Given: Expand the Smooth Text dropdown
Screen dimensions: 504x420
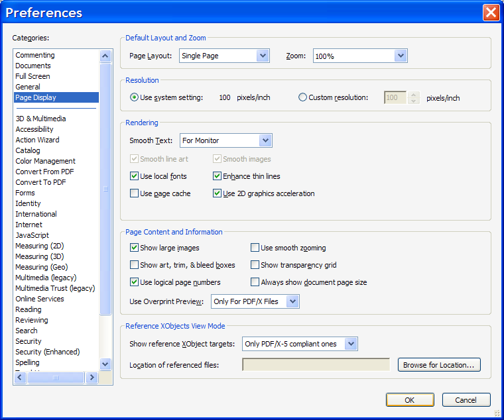Looking at the screenshot, I should tap(265, 140).
